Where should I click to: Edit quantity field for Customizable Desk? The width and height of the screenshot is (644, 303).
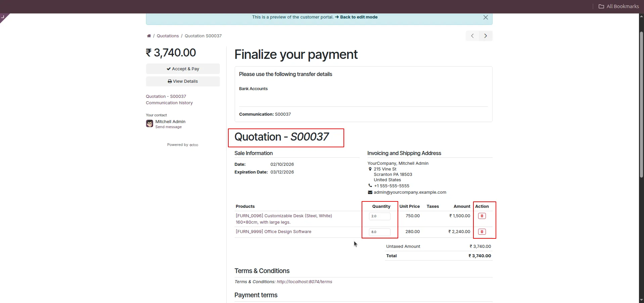click(x=379, y=216)
